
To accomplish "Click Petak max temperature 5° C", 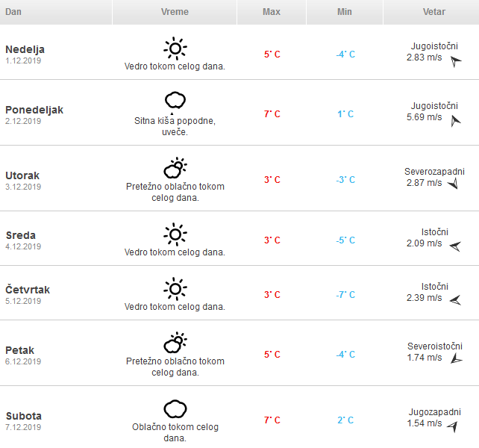I will click(272, 355).
